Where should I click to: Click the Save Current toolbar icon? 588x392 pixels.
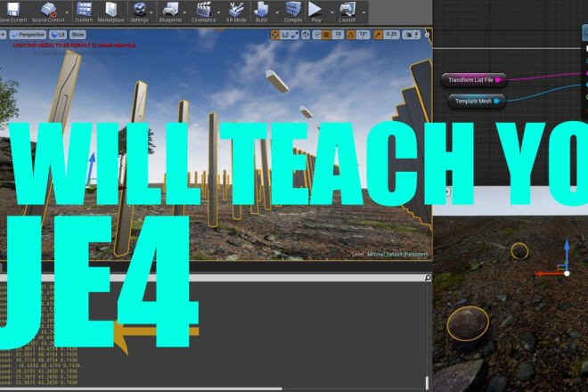[x=13, y=10]
